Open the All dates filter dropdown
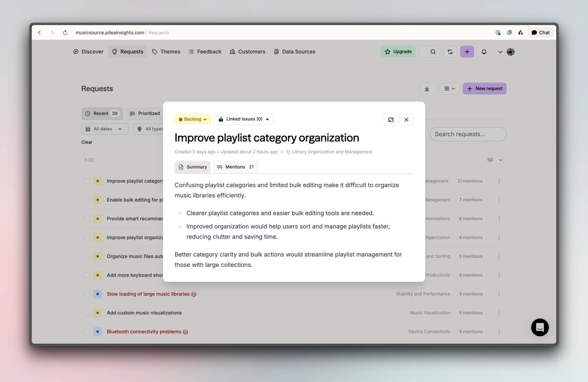This screenshot has width=588, height=382. coord(105,129)
